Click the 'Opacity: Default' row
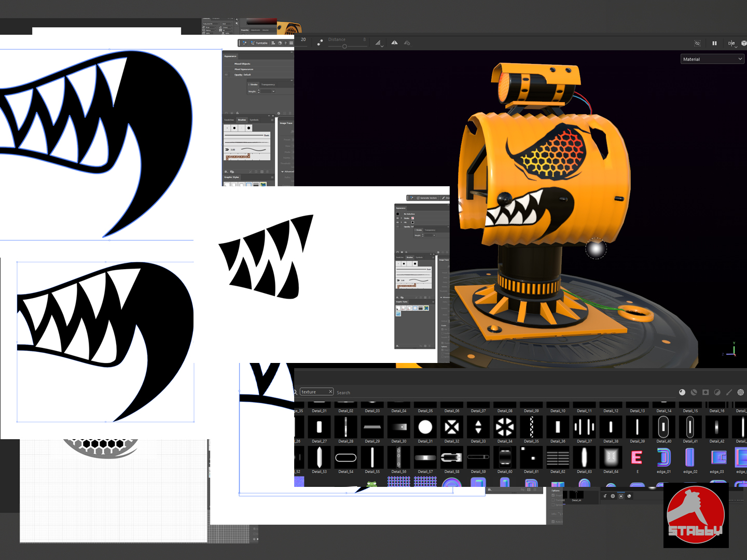 (x=242, y=75)
